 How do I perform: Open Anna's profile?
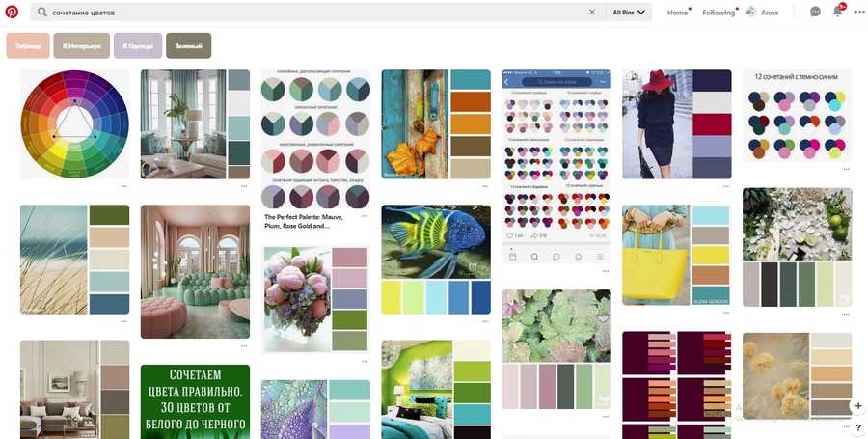click(762, 13)
